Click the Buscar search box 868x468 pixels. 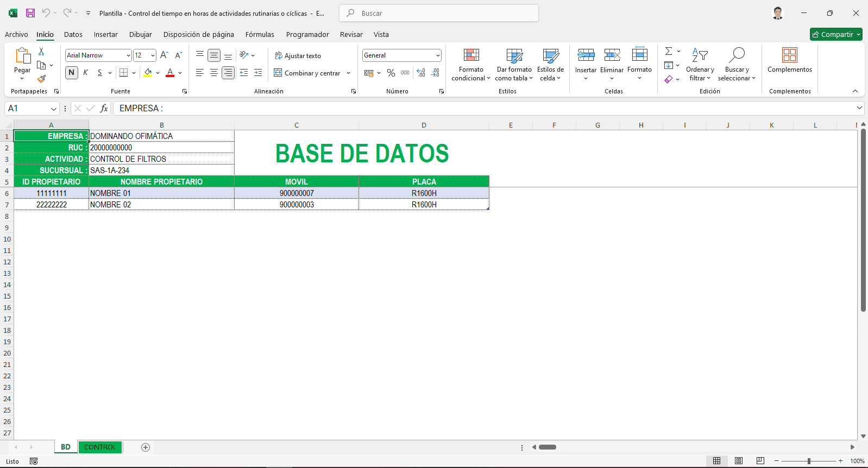coord(439,13)
